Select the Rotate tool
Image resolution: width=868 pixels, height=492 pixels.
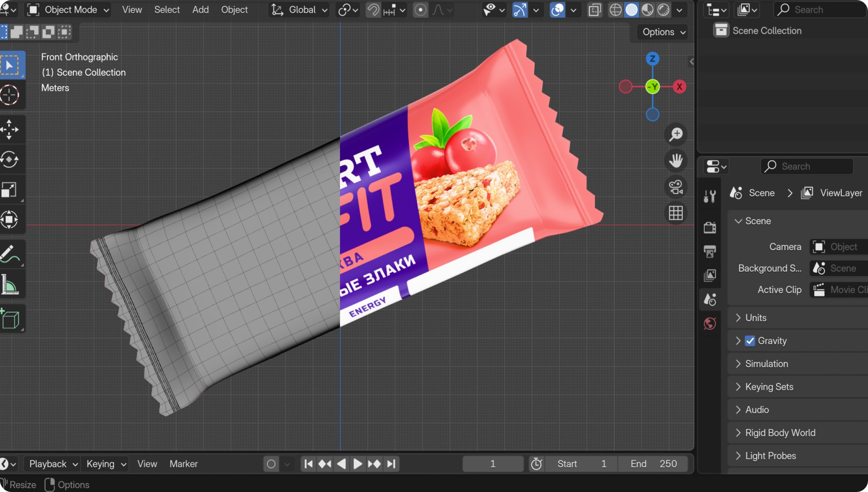10,159
